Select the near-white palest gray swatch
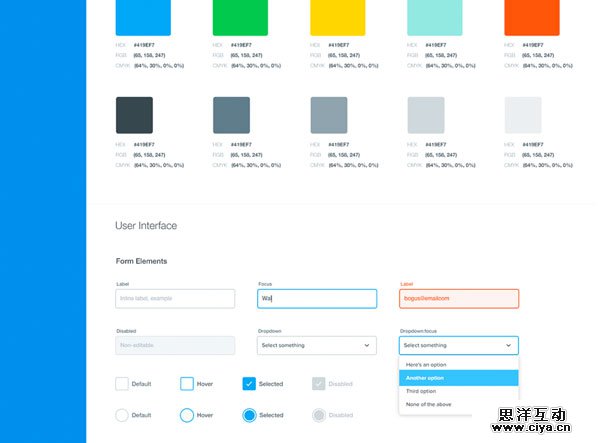The width and height of the screenshot is (600, 443). point(523,115)
